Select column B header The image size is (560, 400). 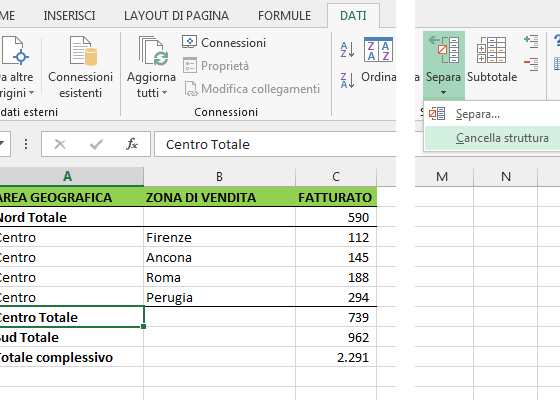(219, 176)
